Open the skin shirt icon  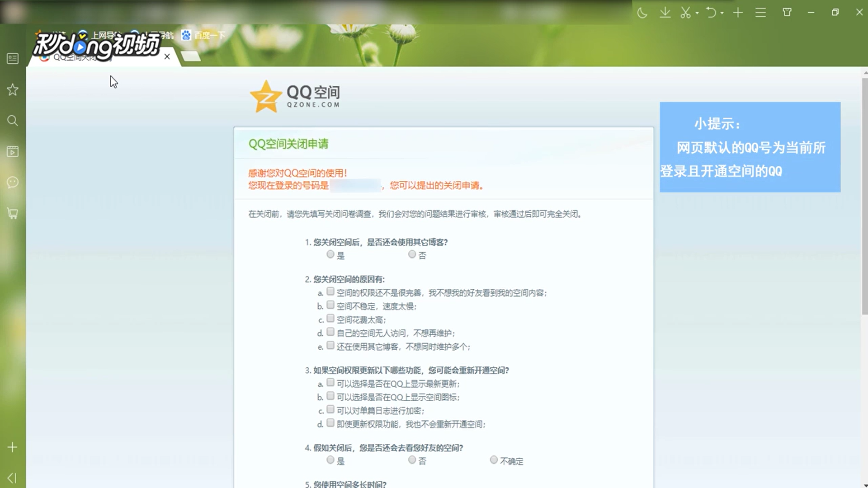point(787,13)
